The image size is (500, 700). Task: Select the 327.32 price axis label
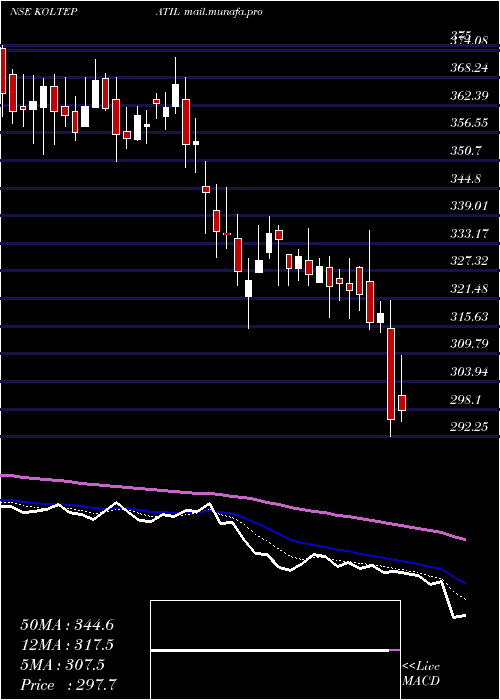coord(469,261)
